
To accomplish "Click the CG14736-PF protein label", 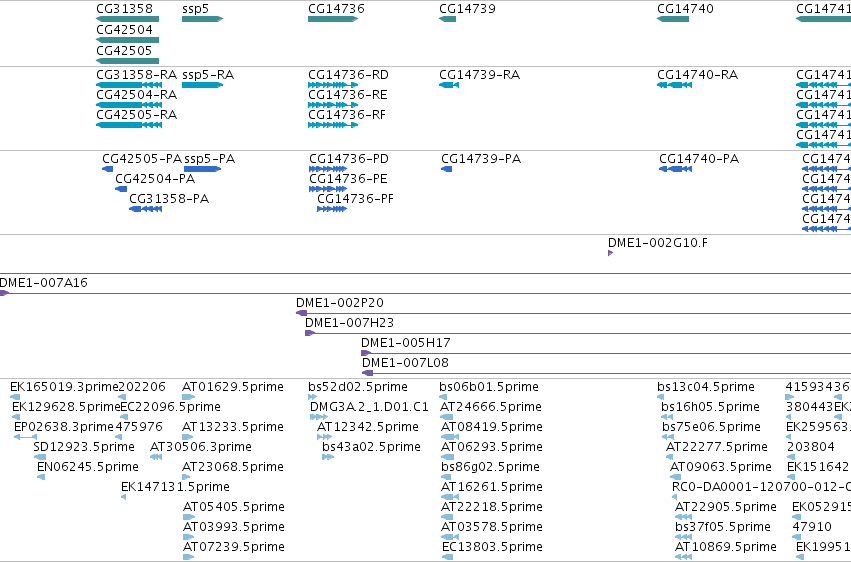I will click(x=355, y=199).
